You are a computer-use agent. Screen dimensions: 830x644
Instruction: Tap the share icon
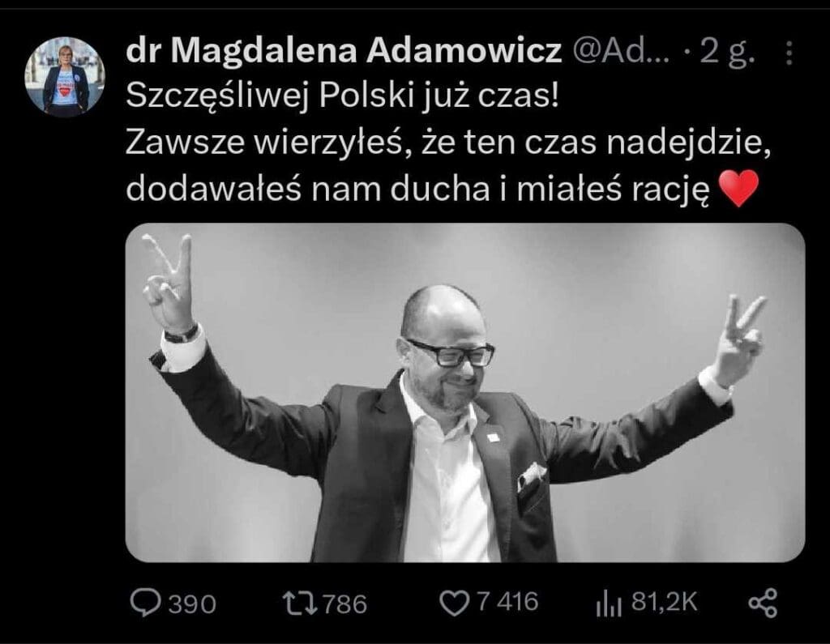pos(763,603)
